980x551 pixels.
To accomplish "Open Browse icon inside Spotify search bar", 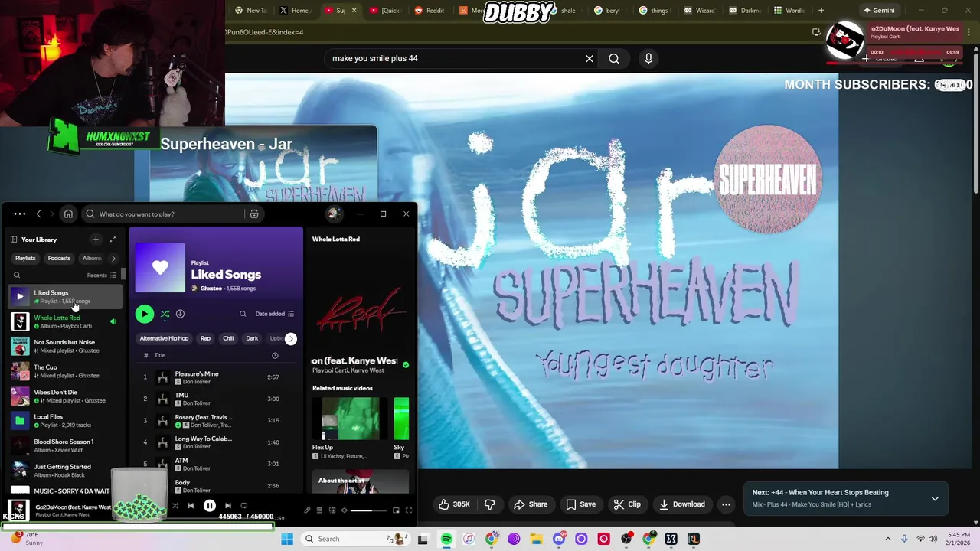I will (254, 214).
